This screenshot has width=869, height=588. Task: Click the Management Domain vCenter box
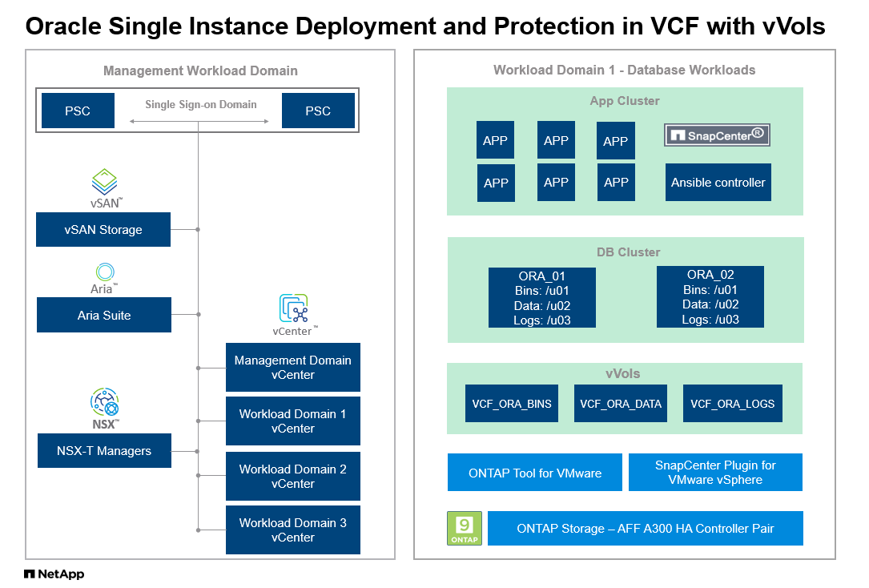coord(292,368)
